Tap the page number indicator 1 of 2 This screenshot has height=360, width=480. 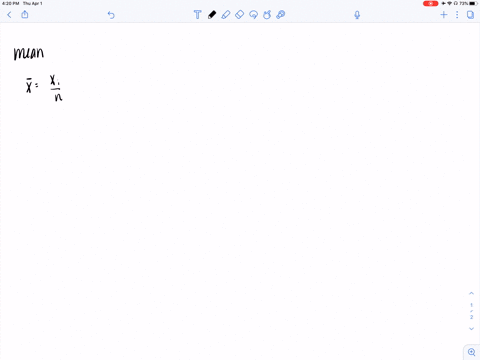(471, 311)
